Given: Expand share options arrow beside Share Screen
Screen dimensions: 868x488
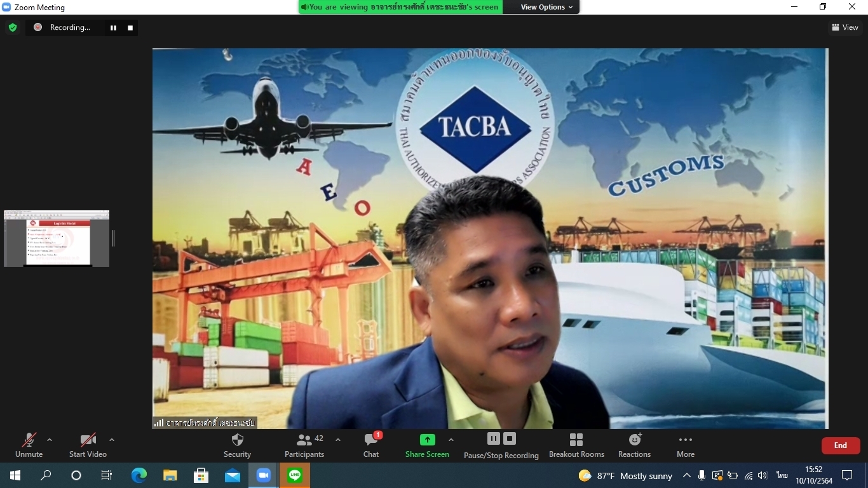Looking at the screenshot, I should (451, 440).
